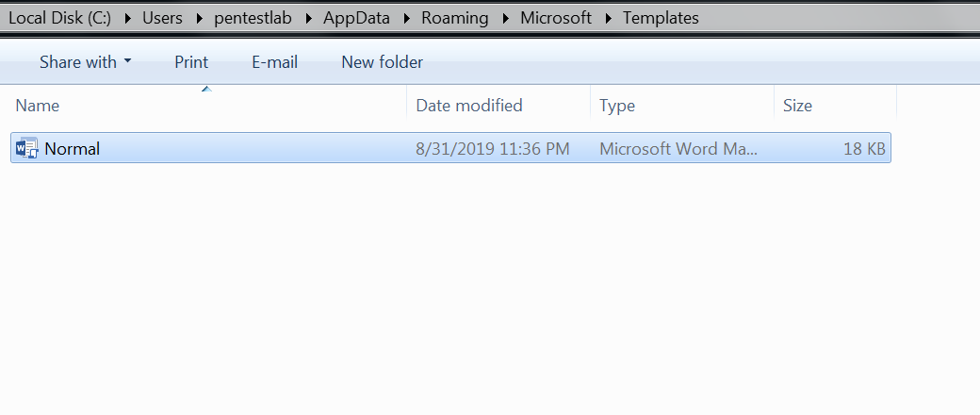Viewport: 980px width, 415px height.
Task: Expand the arrow after Local Disk (C:)
Action: pos(126,17)
